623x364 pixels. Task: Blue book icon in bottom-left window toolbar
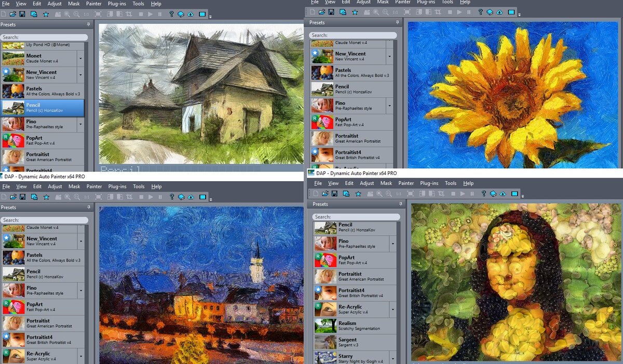click(181, 197)
